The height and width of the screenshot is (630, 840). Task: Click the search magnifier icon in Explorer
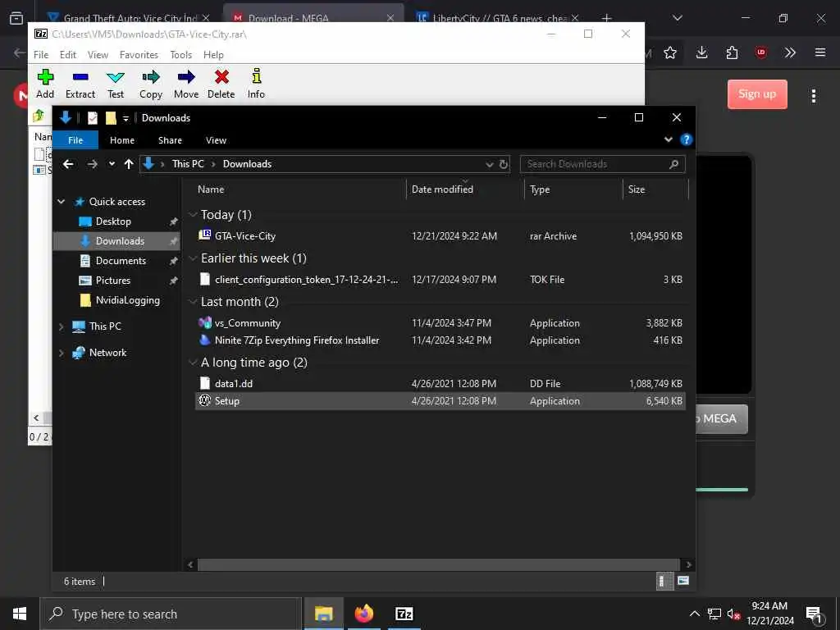point(674,164)
